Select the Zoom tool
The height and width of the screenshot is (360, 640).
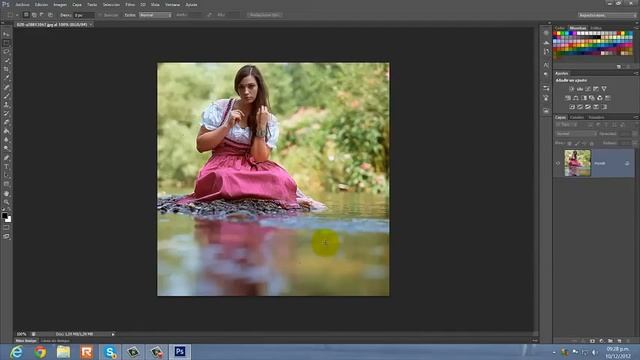tap(6, 202)
